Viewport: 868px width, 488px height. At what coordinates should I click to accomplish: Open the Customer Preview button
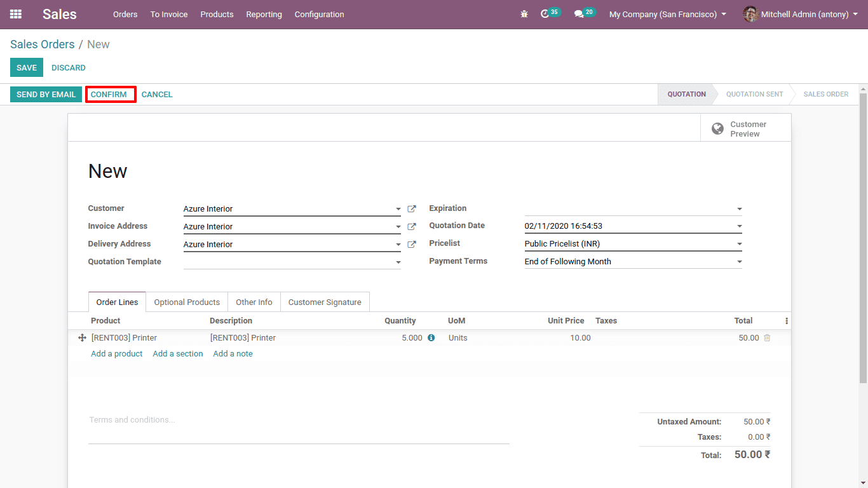(746, 129)
